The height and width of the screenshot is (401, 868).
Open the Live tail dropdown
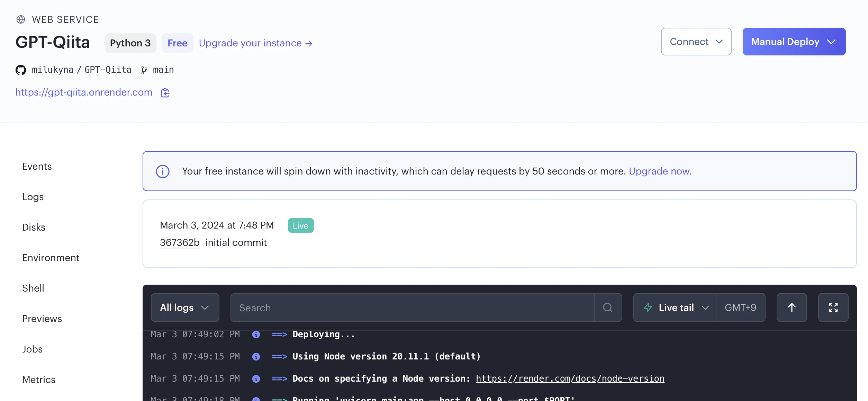pos(675,308)
